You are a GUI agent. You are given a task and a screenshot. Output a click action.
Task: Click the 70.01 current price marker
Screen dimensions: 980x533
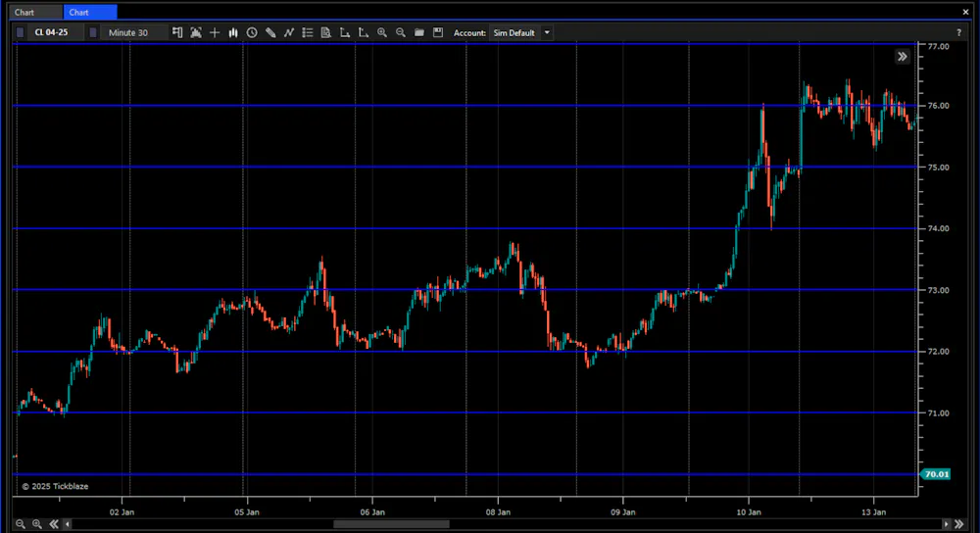tap(936, 474)
